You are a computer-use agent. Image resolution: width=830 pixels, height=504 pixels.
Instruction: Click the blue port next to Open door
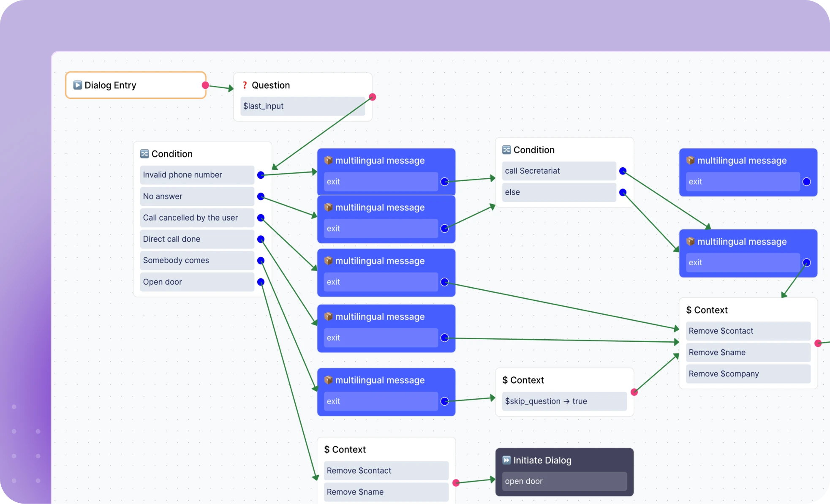pyautogui.click(x=261, y=282)
